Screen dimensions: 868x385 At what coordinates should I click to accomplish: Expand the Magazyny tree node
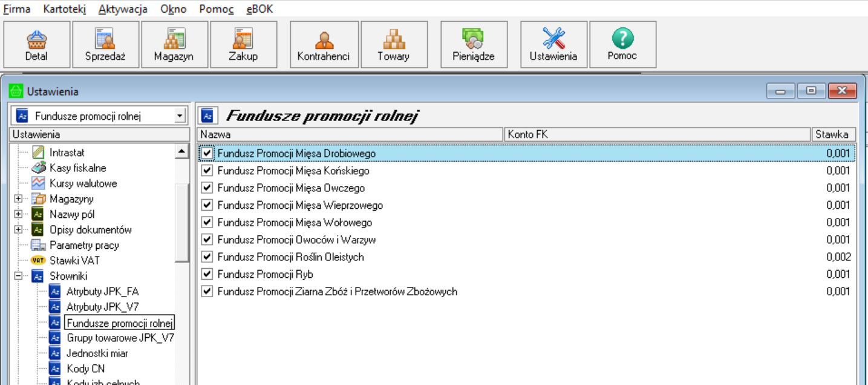click(18, 199)
